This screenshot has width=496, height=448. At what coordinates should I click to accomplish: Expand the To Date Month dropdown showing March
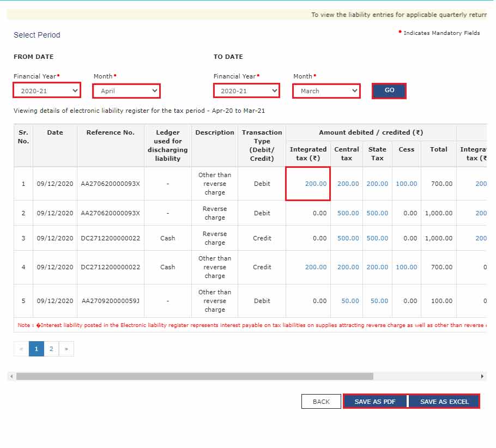point(326,90)
